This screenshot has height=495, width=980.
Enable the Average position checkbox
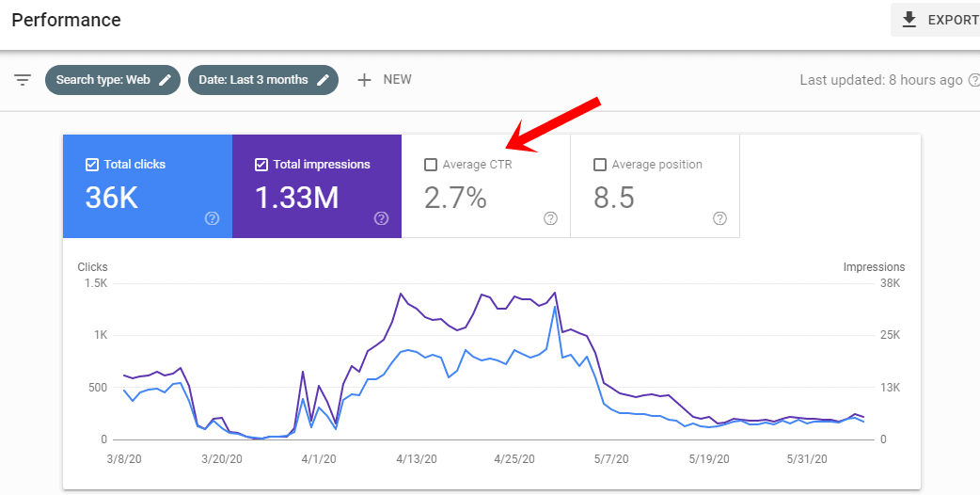tap(600, 165)
